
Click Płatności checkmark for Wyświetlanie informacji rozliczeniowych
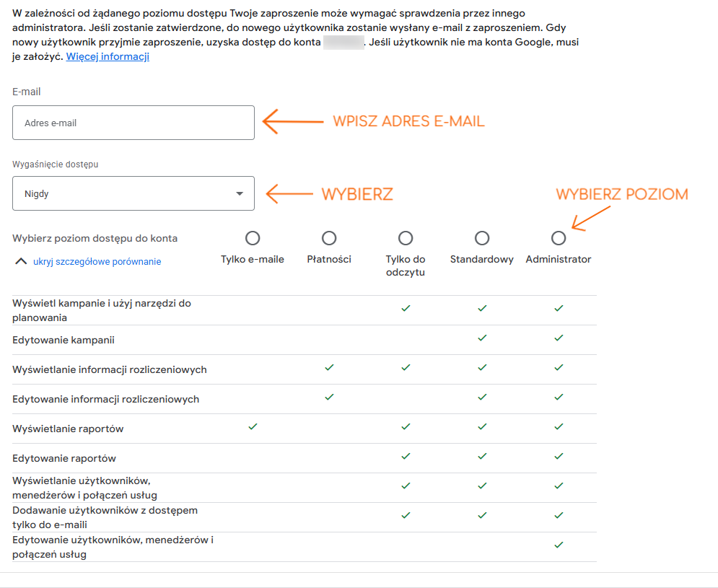pos(329,367)
